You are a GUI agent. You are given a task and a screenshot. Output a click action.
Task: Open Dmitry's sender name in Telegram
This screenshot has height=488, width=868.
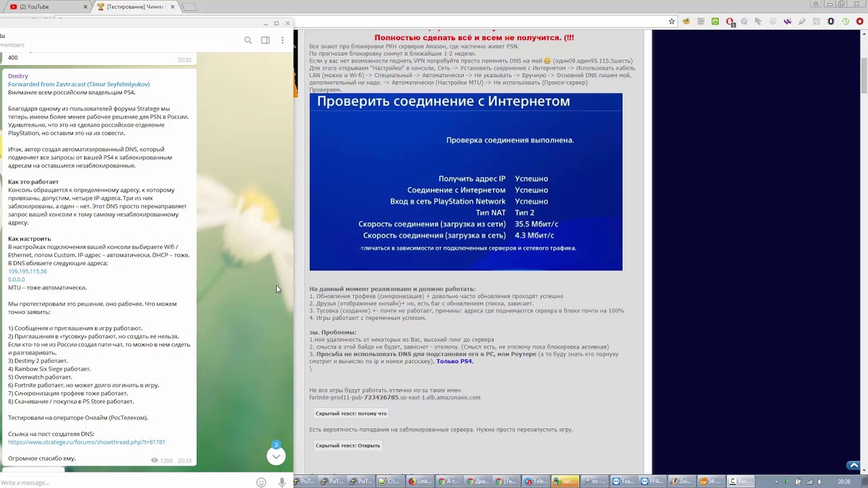(18, 76)
